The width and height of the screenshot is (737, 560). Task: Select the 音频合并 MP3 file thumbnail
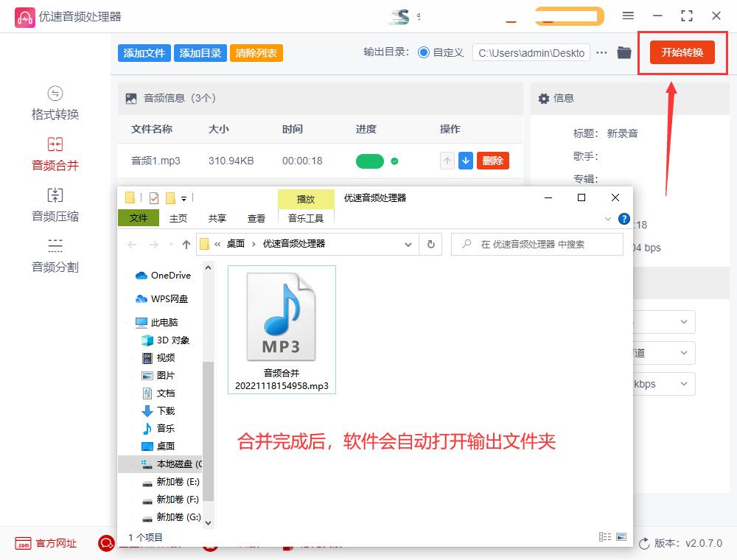coord(282,317)
